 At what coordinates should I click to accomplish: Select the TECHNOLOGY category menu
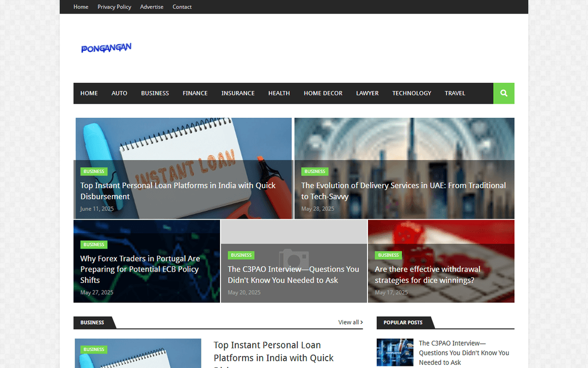point(412,93)
